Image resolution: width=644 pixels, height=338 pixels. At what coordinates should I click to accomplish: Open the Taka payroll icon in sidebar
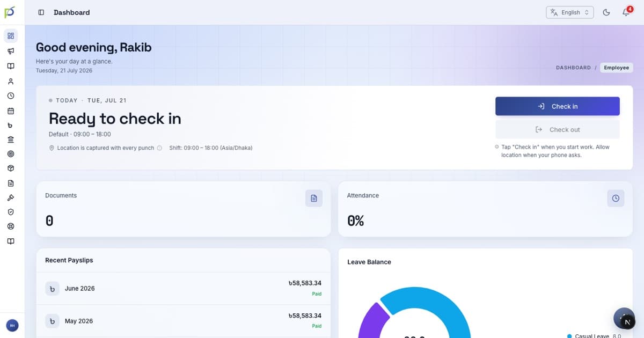(11, 126)
